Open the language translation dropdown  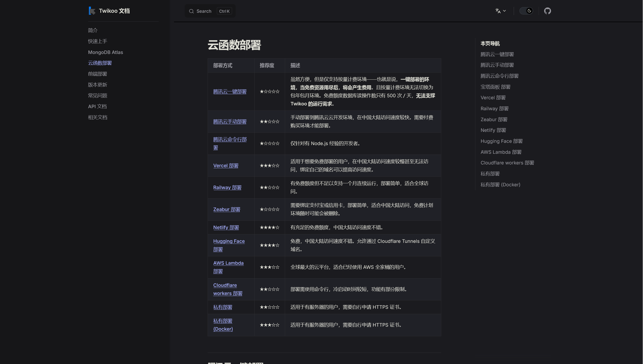tap(501, 11)
